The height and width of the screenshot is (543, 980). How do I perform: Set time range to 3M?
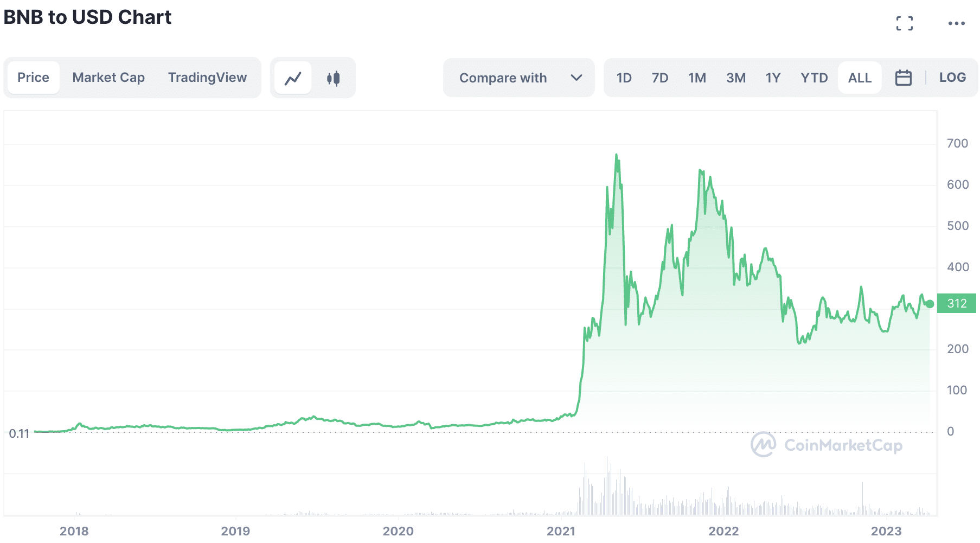(735, 78)
